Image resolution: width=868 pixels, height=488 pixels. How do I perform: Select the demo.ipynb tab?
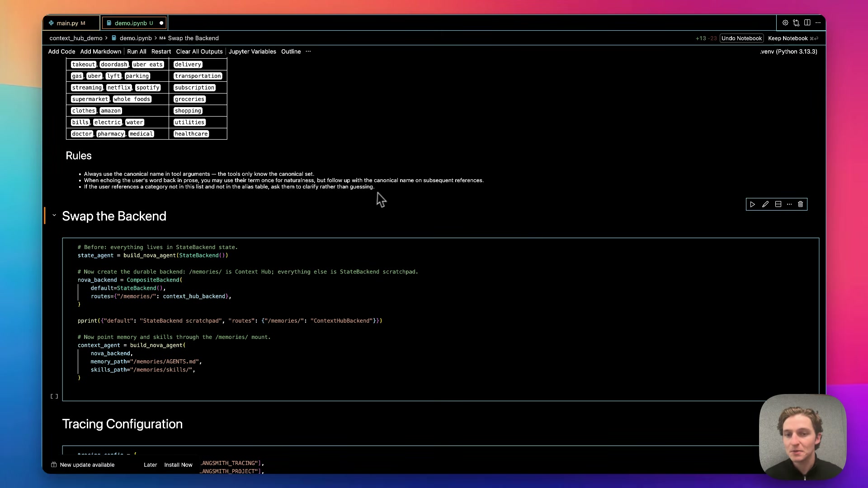tap(134, 23)
